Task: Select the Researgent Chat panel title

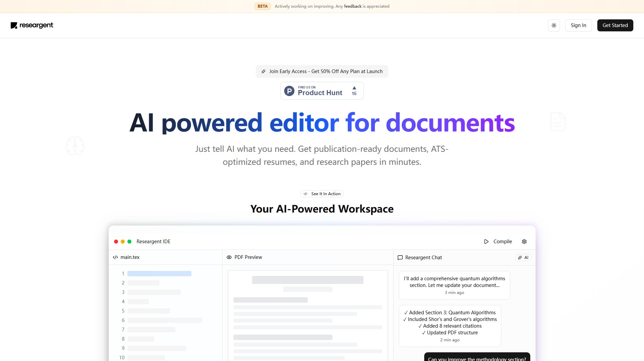Action: pos(424,258)
